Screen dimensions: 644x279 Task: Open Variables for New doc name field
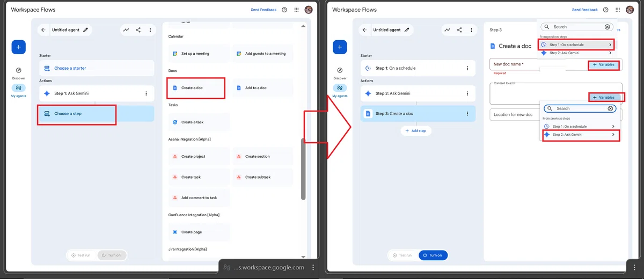(x=604, y=64)
